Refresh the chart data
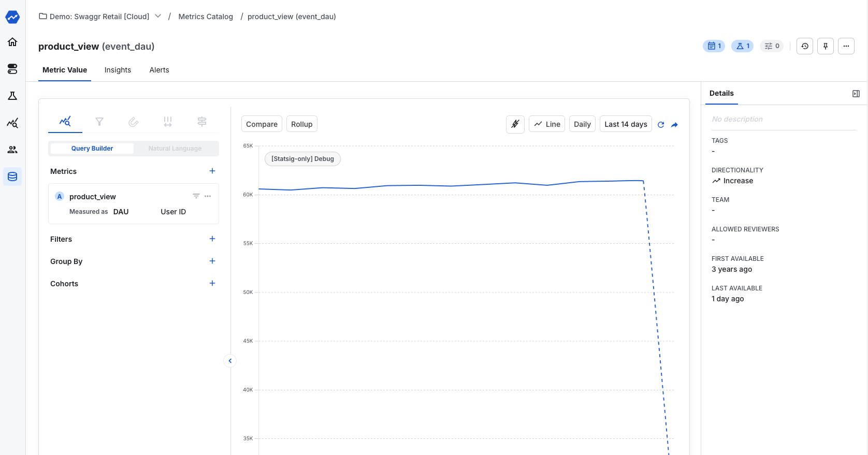 click(x=661, y=125)
